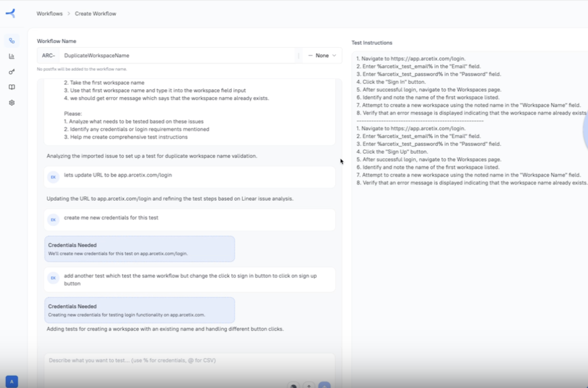Click second test's %arcetix_test_password% step
Viewport: 588px width, 388px height.
click(x=429, y=144)
